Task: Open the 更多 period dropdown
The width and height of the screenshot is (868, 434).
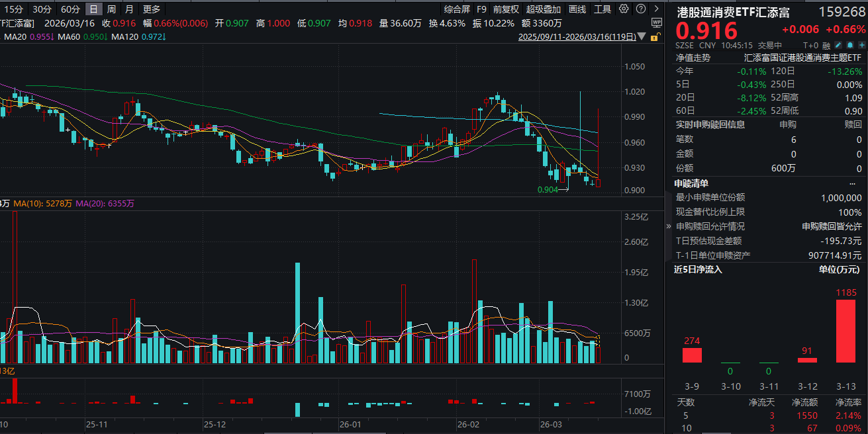Action: click(x=151, y=9)
